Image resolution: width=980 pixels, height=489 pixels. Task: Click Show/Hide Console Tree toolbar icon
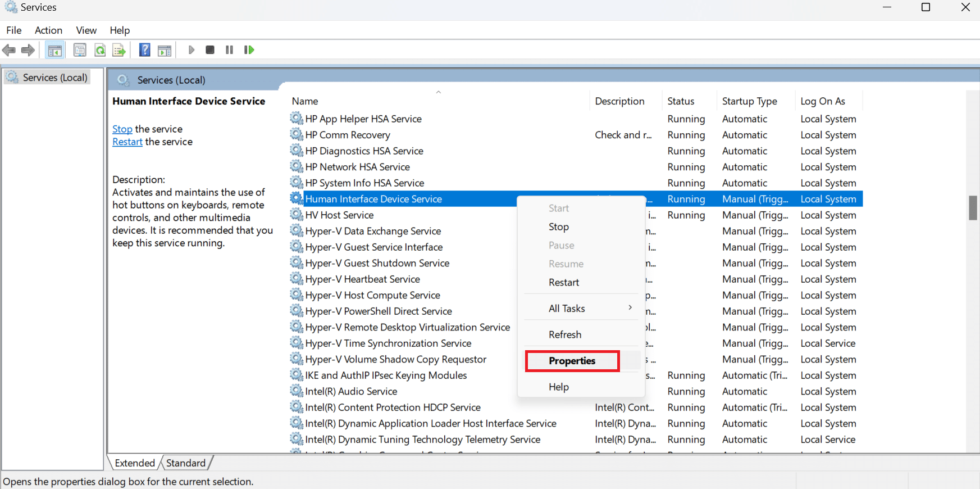(55, 50)
